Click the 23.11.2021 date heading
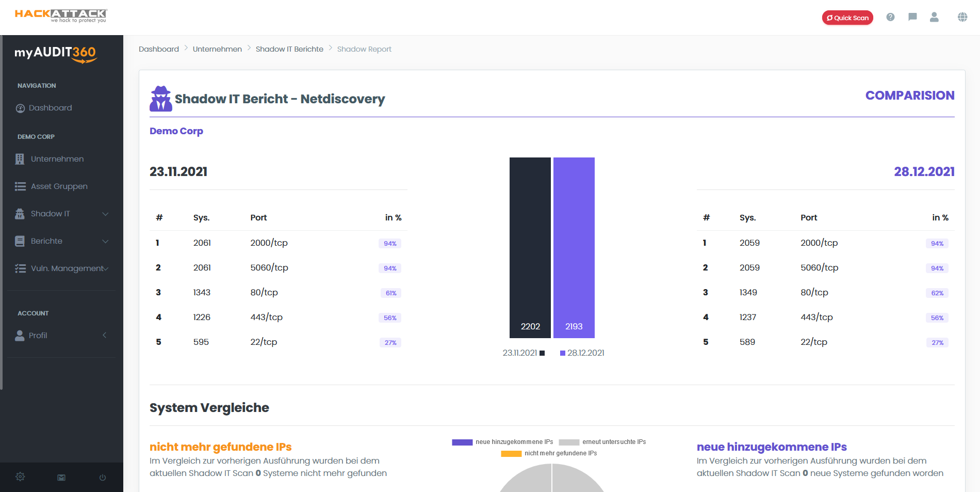The width and height of the screenshot is (980, 492). tap(178, 171)
